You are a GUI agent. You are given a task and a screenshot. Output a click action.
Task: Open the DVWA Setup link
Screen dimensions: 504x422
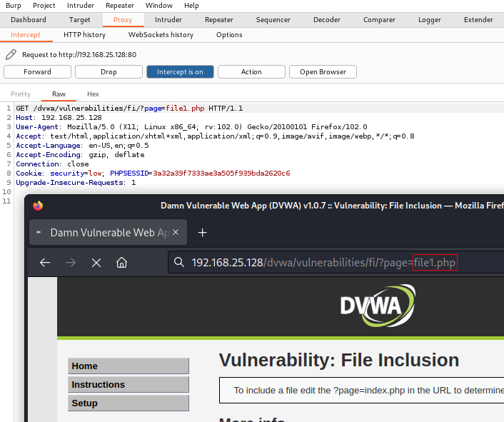point(128,403)
